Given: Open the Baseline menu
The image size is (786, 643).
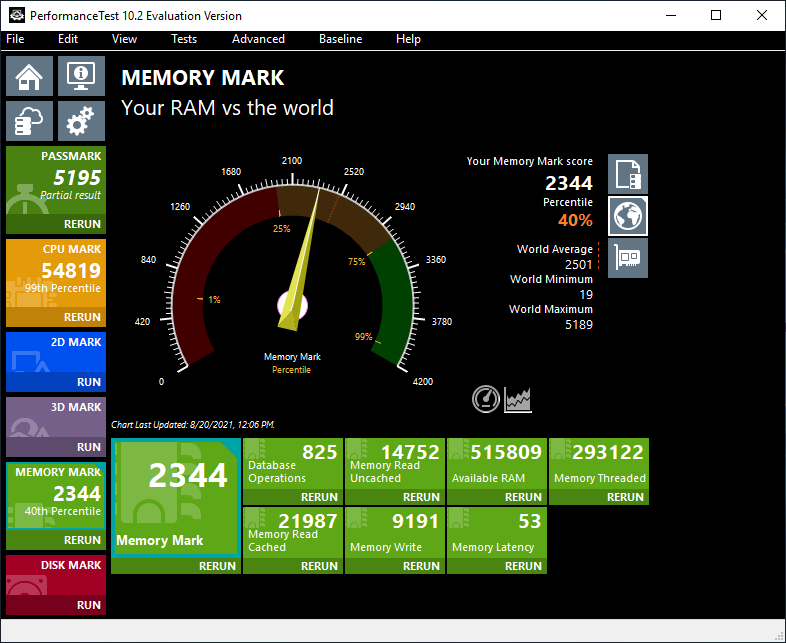Looking at the screenshot, I should pos(340,39).
